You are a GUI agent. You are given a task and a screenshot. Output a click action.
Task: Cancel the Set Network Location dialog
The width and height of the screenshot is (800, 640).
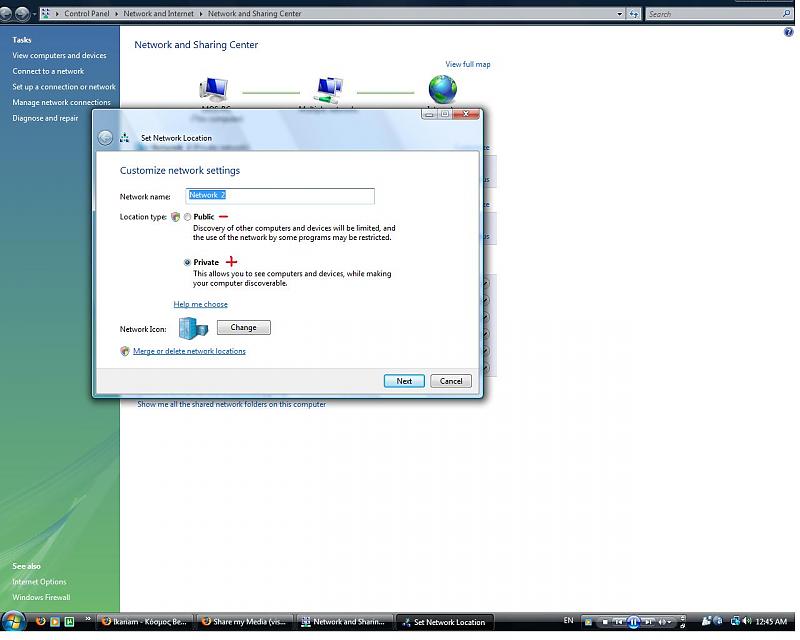point(451,381)
